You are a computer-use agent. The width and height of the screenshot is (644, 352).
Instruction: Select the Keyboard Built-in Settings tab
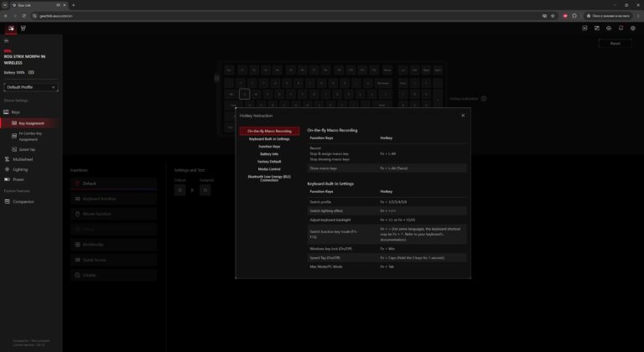pyautogui.click(x=269, y=139)
